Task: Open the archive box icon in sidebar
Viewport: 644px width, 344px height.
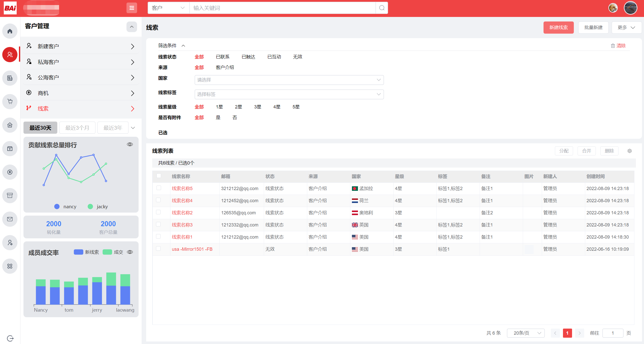Action: coord(10,196)
